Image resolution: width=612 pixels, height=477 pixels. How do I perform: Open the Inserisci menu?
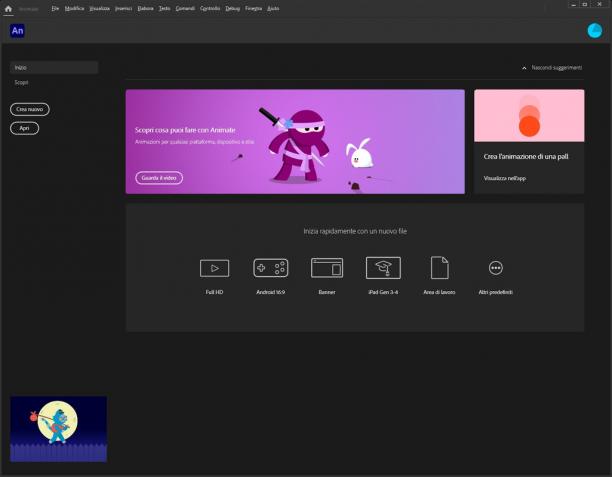[123, 8]
